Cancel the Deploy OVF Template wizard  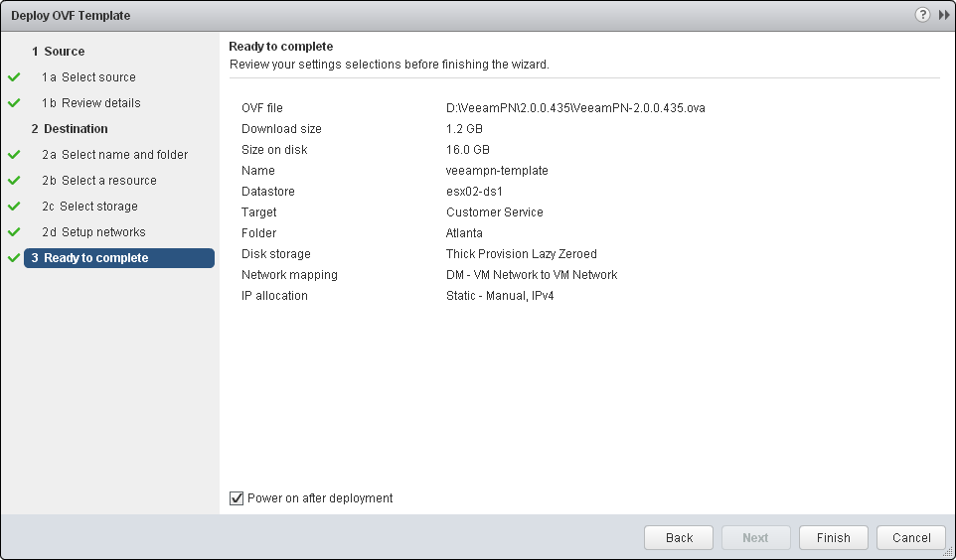tap(911, 538)
